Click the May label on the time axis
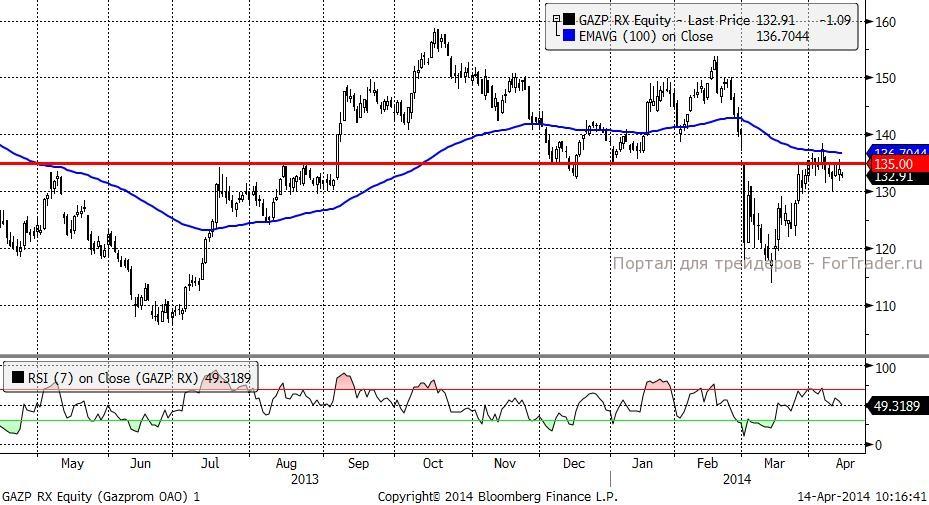The height and width of the screenshot is (505, 929). click(72, 464)
